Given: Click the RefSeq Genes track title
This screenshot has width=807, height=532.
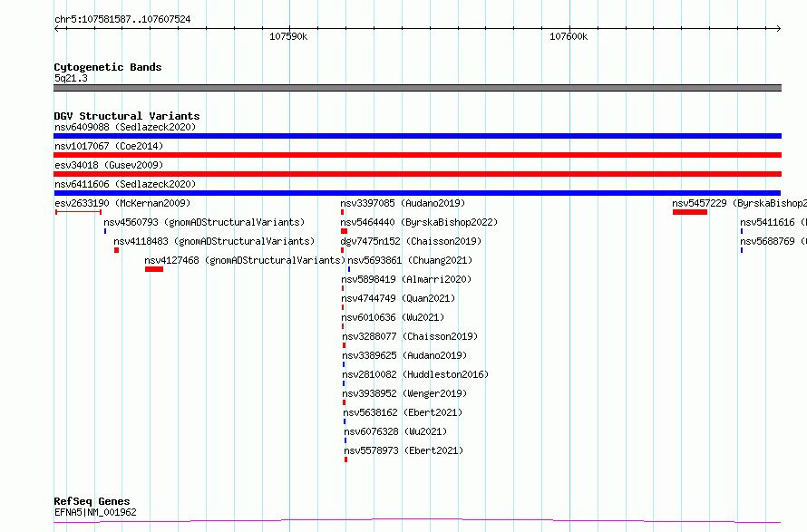Looking at the screenshot, I should [x=92, y=501].
